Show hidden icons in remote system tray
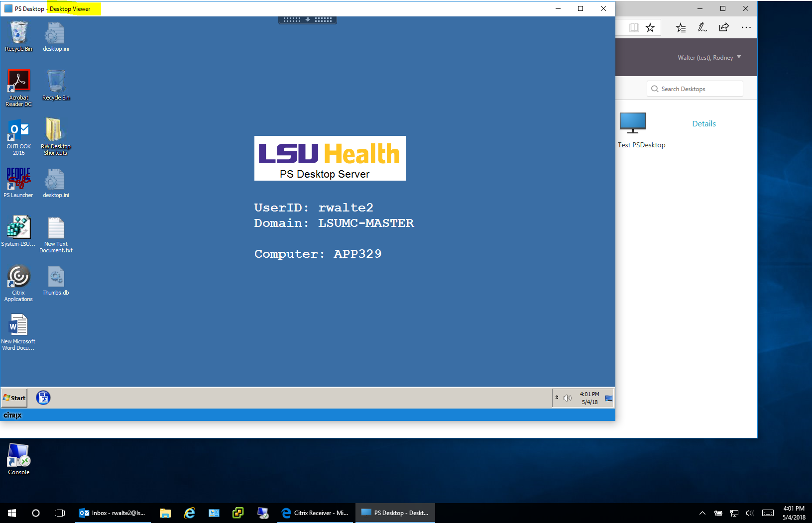Viewport: 812px width, 523px height. click(557, 398)
